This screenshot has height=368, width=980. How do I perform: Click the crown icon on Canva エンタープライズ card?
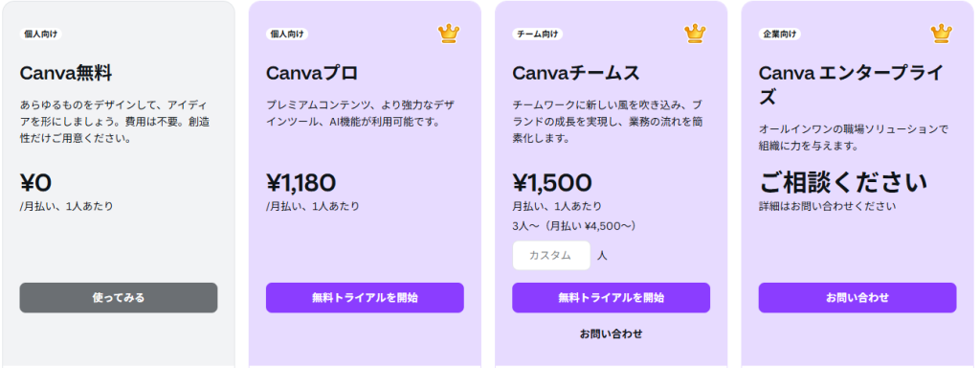[942, 34]
